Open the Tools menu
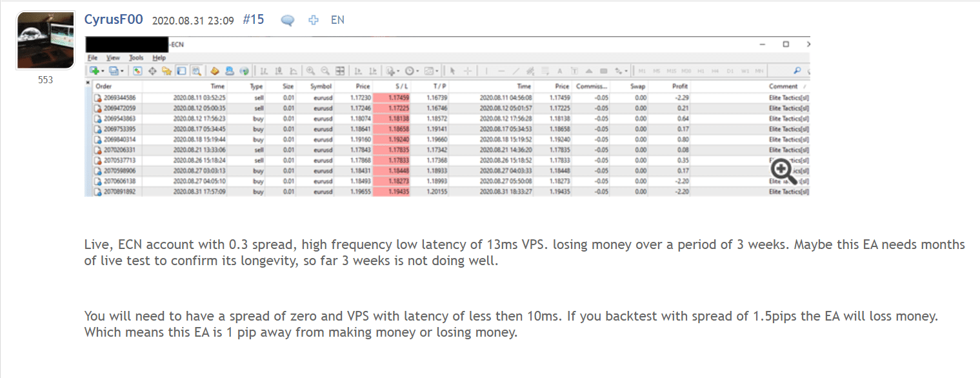Image resolution: width=980 pixels, height=378 pixels. click(135, 57)
